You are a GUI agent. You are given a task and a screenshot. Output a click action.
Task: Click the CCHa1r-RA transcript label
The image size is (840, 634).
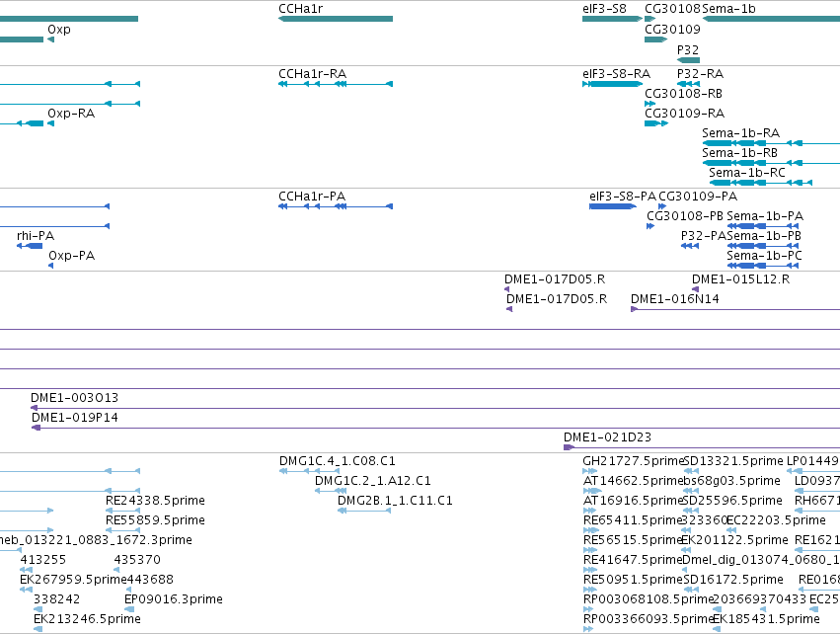(312, 73)
